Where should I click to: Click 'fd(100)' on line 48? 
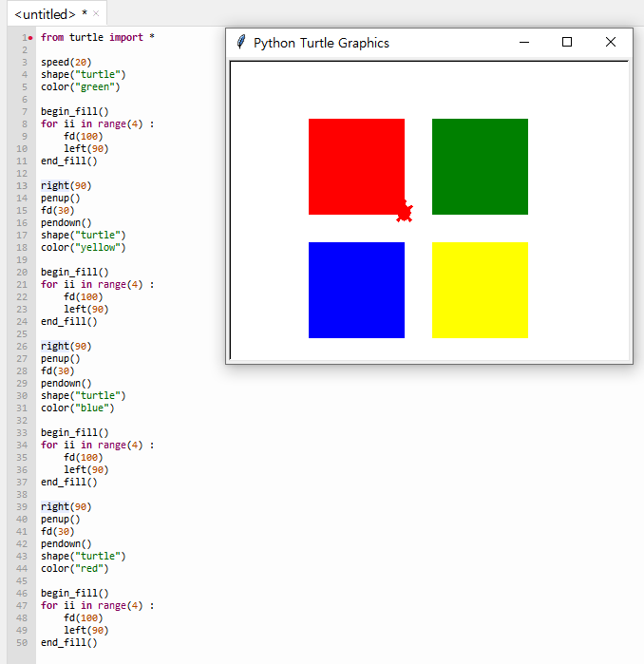pos(84,617)
